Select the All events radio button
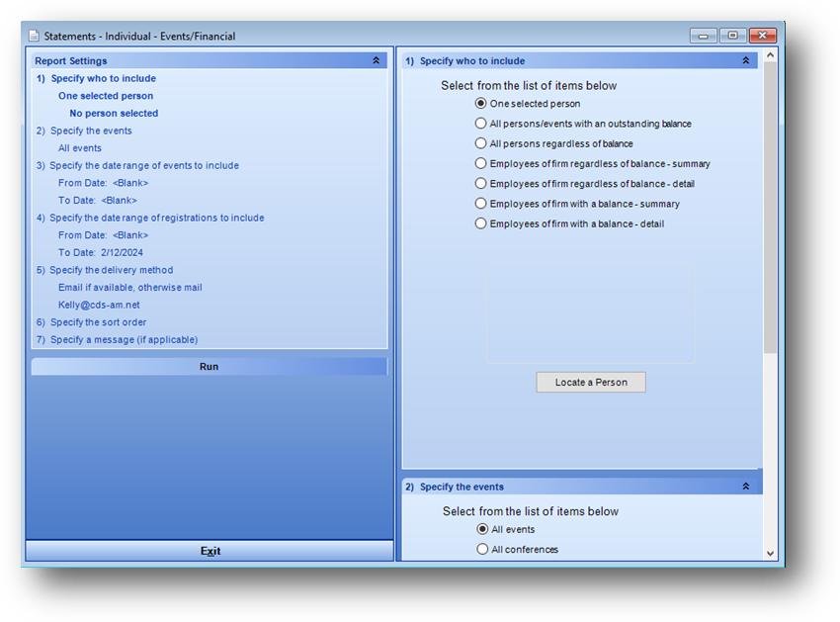The image size is (840, 622). 482,529
